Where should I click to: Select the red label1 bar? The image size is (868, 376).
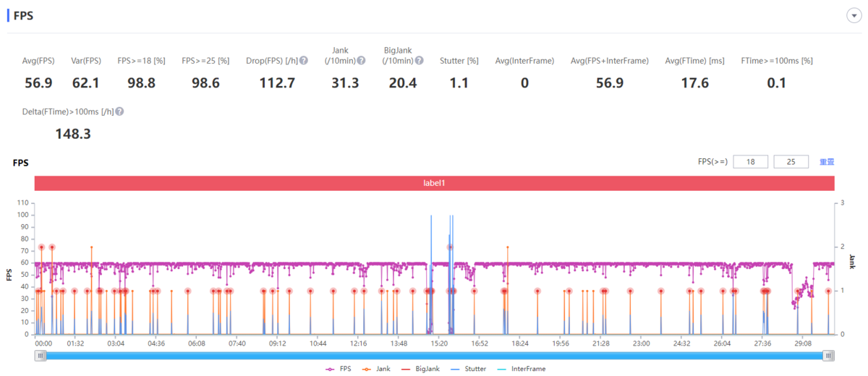point(434,184)
